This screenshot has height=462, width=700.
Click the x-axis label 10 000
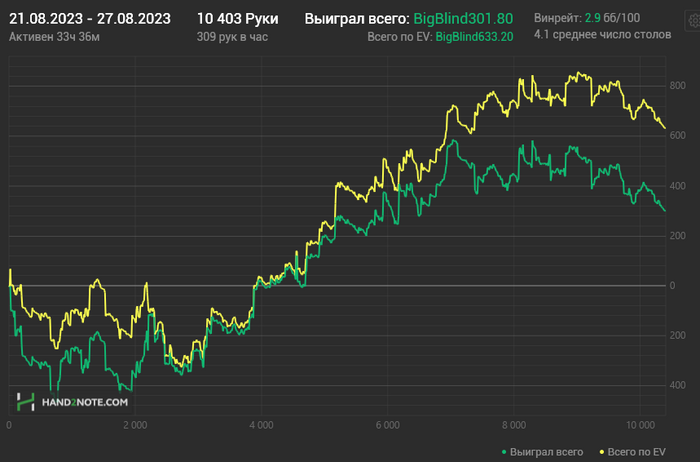click(x=640, y=425)
